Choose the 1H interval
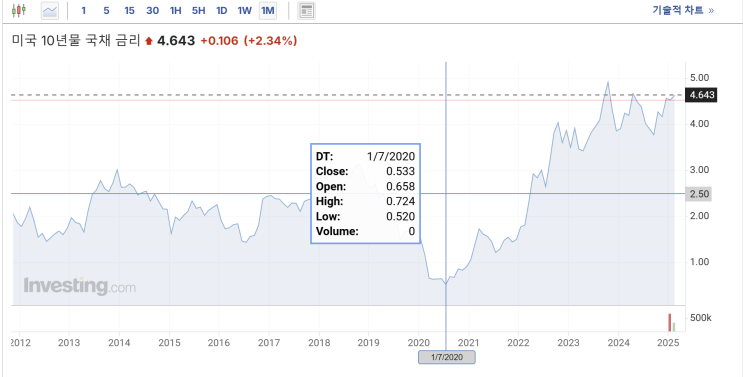This screenshot has height=377, width=743. tap(176, 10)
